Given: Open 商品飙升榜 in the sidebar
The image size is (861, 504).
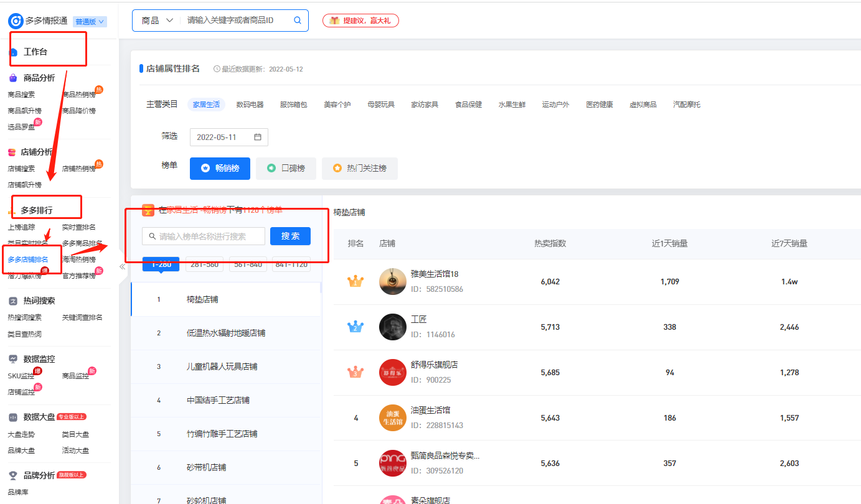Looking at the screenshot, I should [25, 111].
